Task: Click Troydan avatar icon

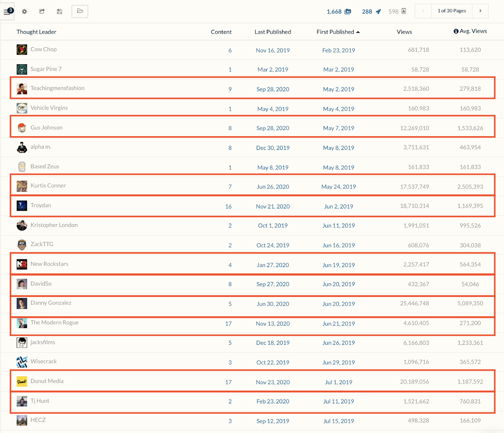Action: (x=22, y=206)
